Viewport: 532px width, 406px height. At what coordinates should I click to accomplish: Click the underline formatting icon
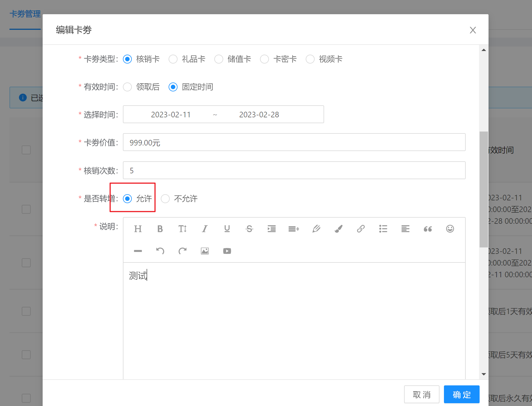[x=227, y=229]
